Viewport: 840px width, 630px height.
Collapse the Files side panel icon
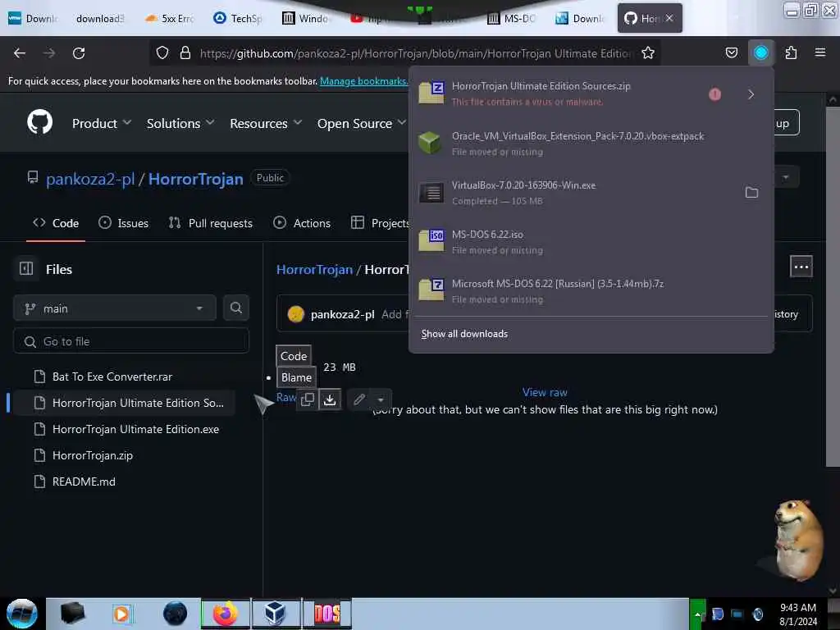click(26, 268)
